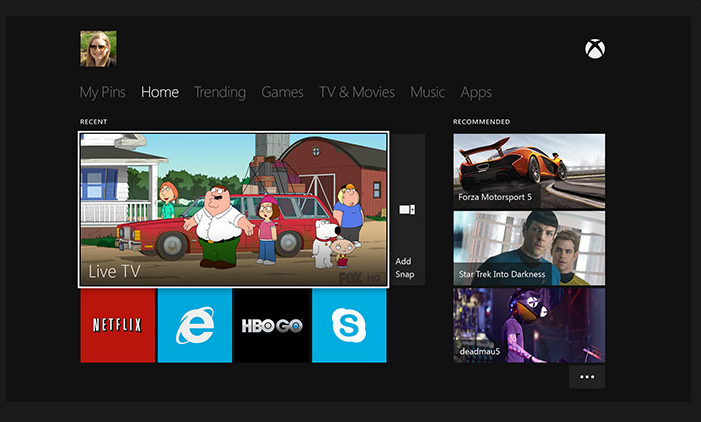Open the Live TV tile
Screen dimensions: 701x422
click(x=233, y=210)
